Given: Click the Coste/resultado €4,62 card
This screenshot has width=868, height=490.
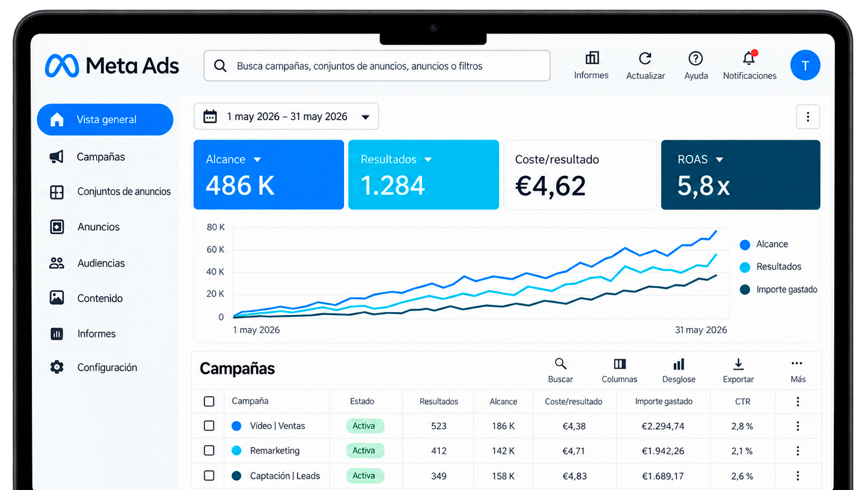Looking at the screenshot, I should point(580,175).
